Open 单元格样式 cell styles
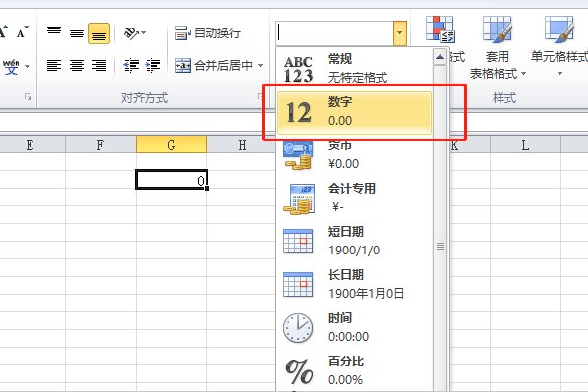 (559, 46)
